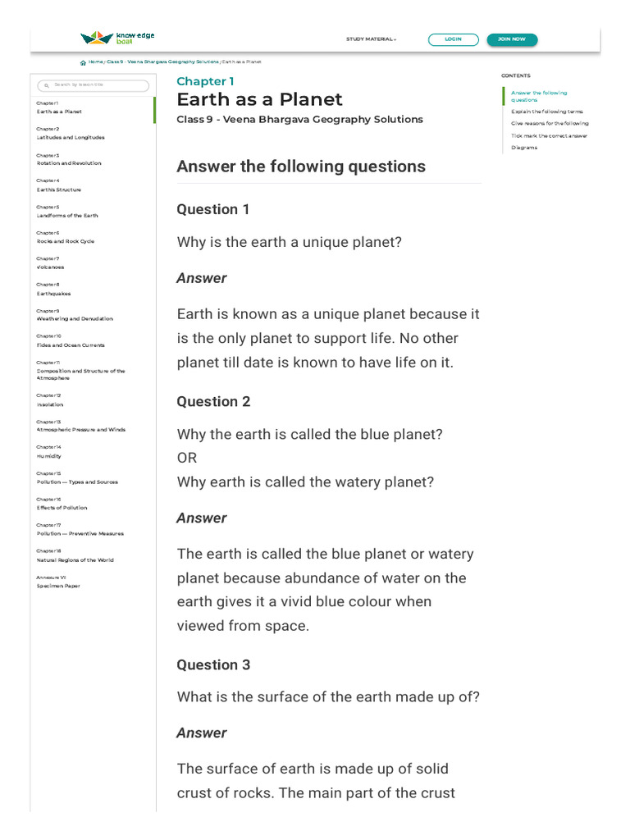Go to Chapter 5 Landforms of the Earth
Image resolution: width=630 pixels, height=840 pixels.
coord(67,215)
